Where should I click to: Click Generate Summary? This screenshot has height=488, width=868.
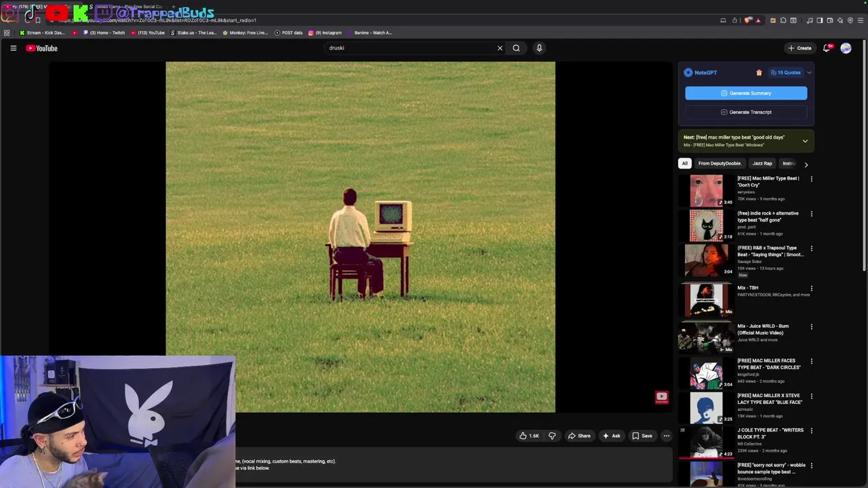[746, 93]
